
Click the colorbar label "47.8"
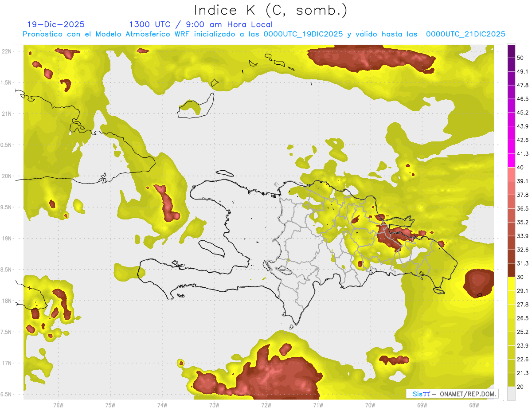[x=523, y=85]
